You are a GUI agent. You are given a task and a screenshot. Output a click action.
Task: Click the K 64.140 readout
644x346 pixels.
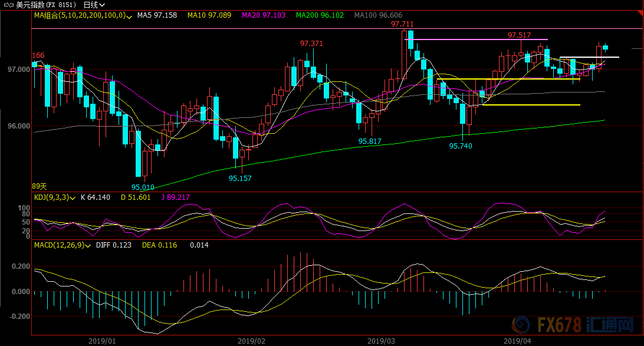pos(96,197)
